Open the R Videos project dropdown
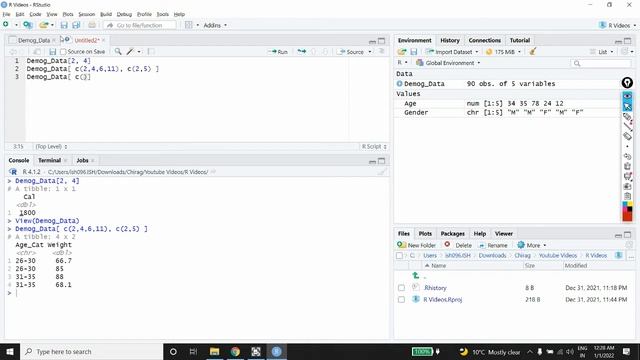This screenshot has height=360, width=640. (x=617, y=25)
